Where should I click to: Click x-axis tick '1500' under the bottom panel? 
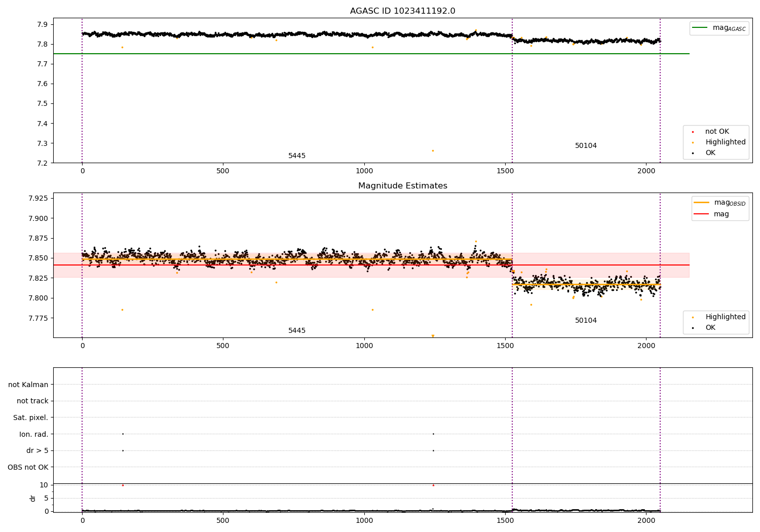coord(505,520)
